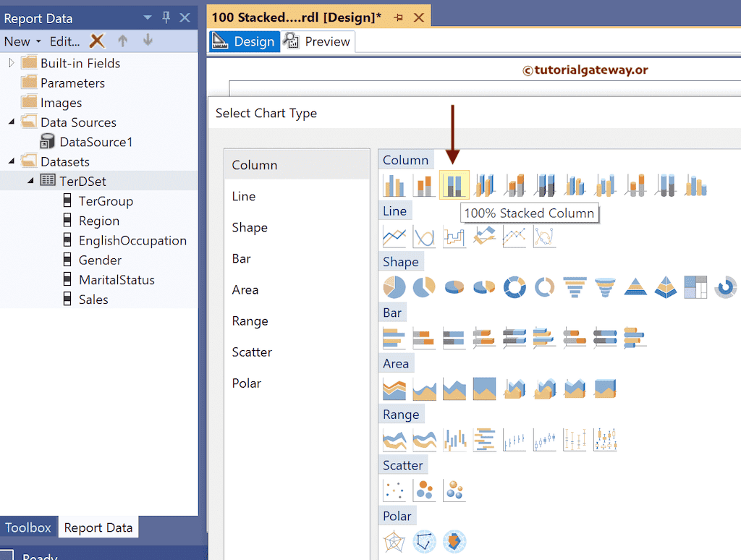The height and width of the screenshot is (560, 741).
Task: Choose the Bubble chart icon
Action: pyautogui.click(x=424, y=490)
